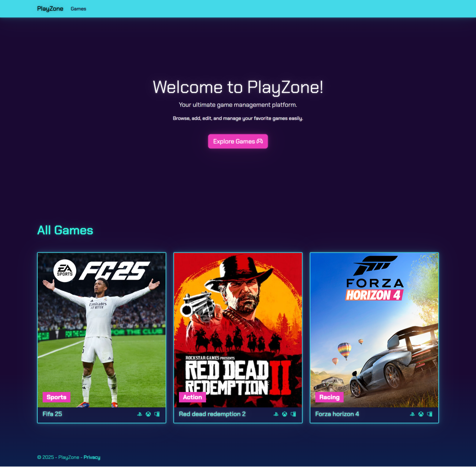Click Xbox icon on Fifa 25 card
Viewport: 476px width, 467px height.
tap(148, 414)
